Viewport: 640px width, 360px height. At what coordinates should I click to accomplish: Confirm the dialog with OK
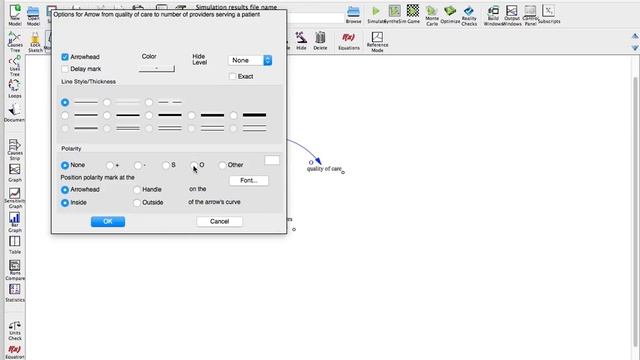[x=108, y=221]
